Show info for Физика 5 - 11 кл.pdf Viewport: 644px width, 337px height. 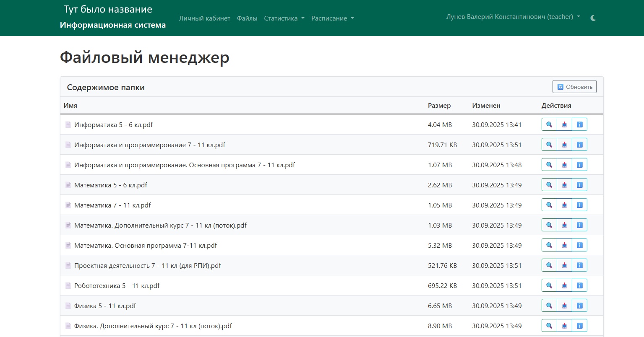(579, 305)
